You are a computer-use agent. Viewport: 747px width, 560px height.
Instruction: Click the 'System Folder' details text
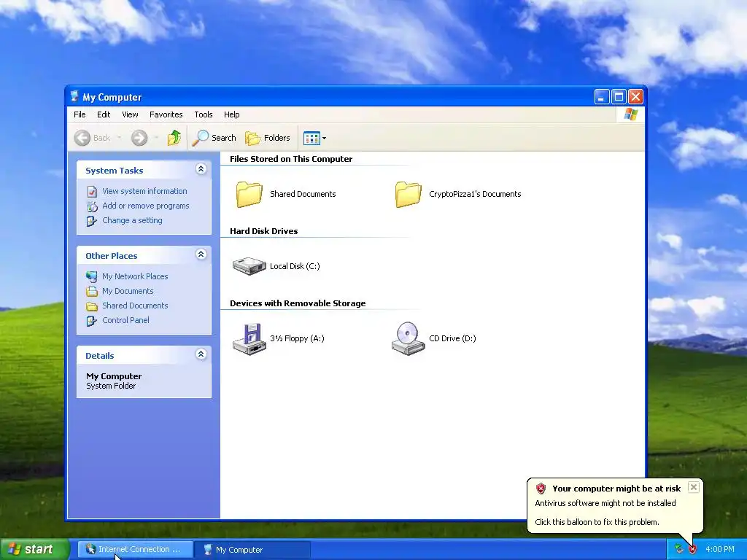tap(111, 386)
